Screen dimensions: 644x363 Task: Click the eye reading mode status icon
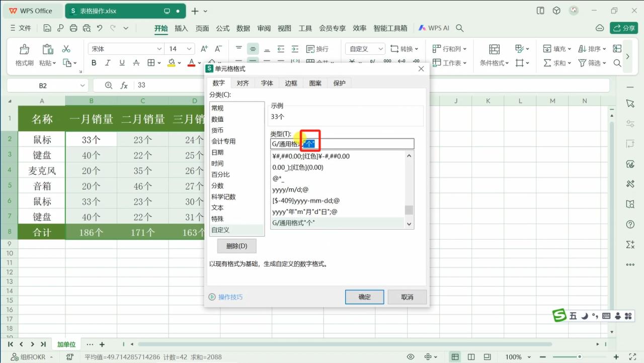(411, 357)
